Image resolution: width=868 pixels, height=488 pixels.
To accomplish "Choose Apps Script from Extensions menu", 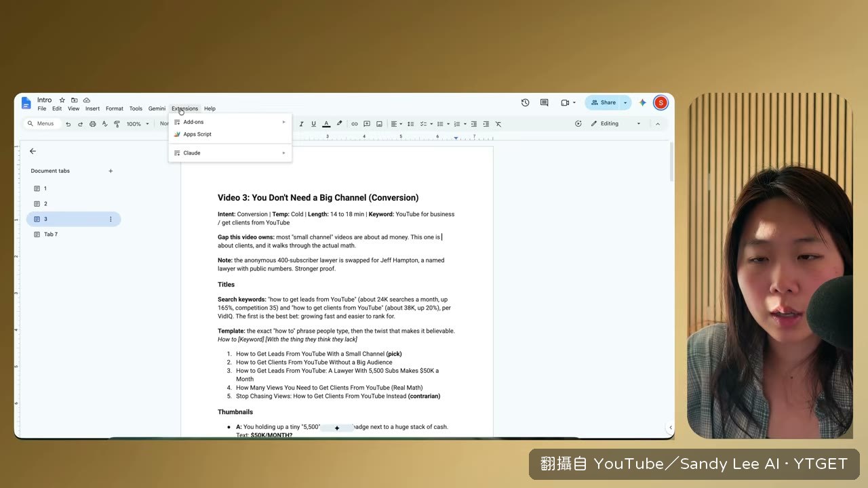I will (230, 134).
